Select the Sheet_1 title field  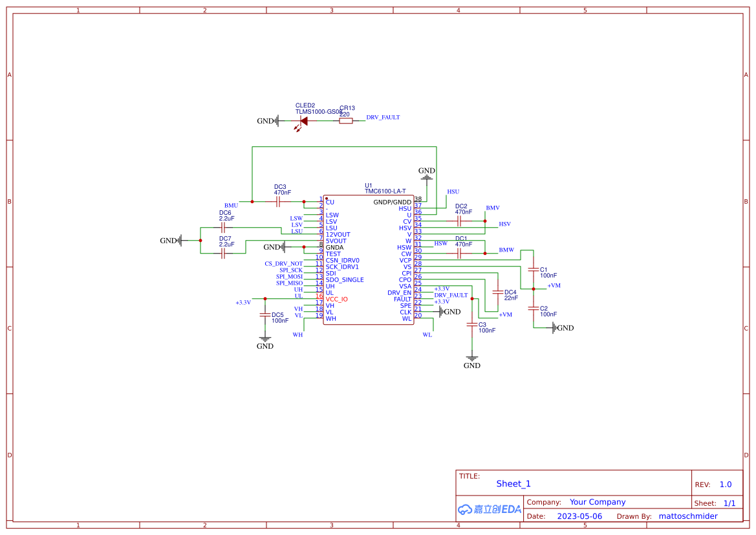pos(513,484)
